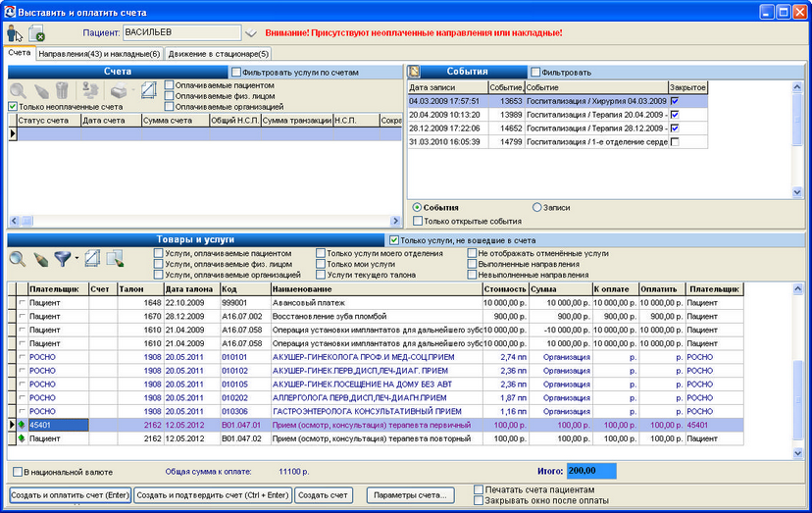The width and height of the screenshot is (812, 513).
Task: Click the notebook icon in События header
Action: (413, 72)
